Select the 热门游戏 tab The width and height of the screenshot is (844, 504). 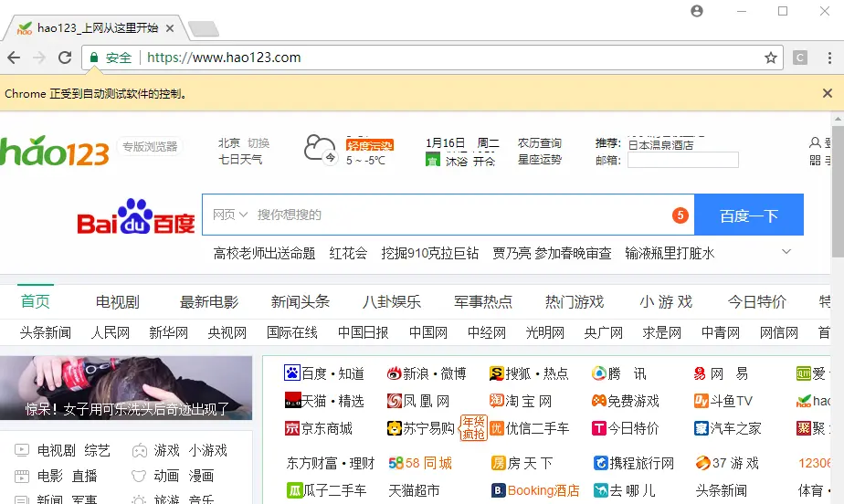(575, 302)
